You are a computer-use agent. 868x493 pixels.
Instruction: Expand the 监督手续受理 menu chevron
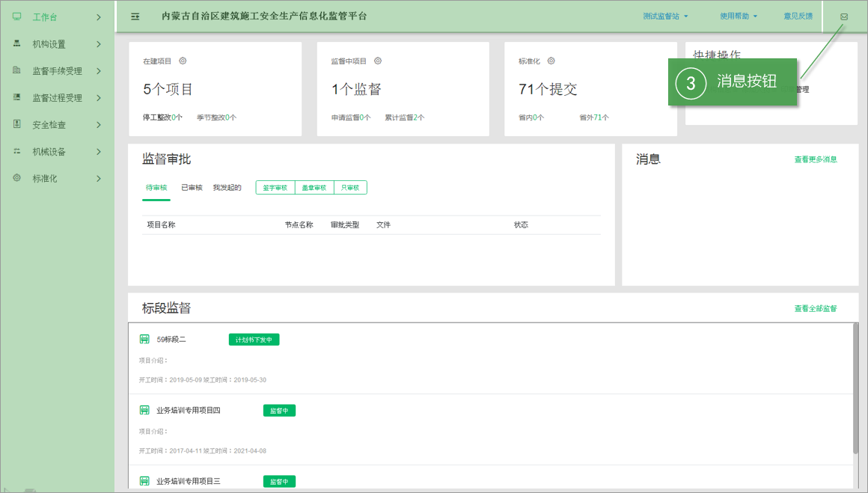(99, 71)
